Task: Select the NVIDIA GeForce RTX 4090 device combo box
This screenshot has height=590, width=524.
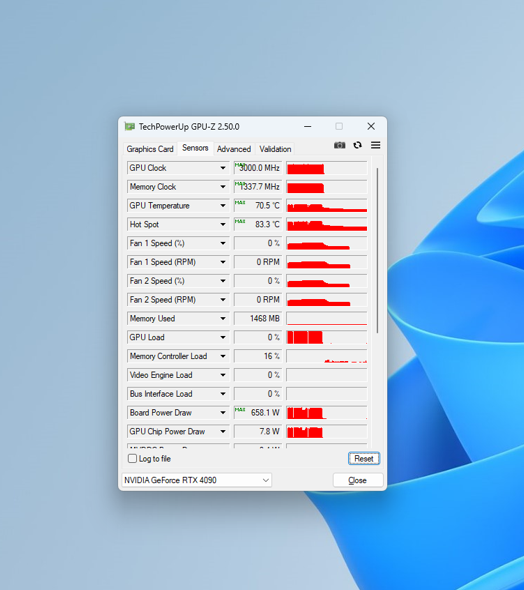Action: (x=197, y=480)
